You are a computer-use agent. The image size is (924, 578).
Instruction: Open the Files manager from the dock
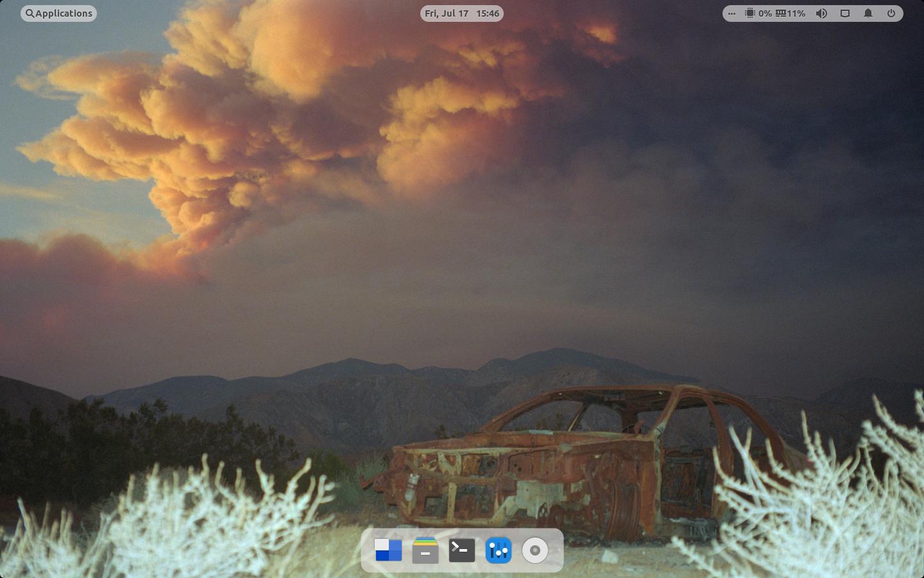(425, 550)
